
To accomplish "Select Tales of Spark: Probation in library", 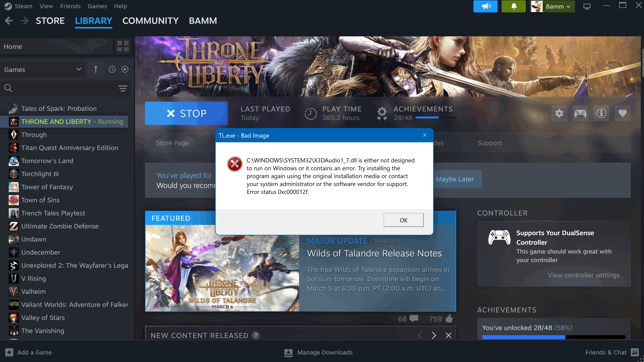I will coord(64,108).
